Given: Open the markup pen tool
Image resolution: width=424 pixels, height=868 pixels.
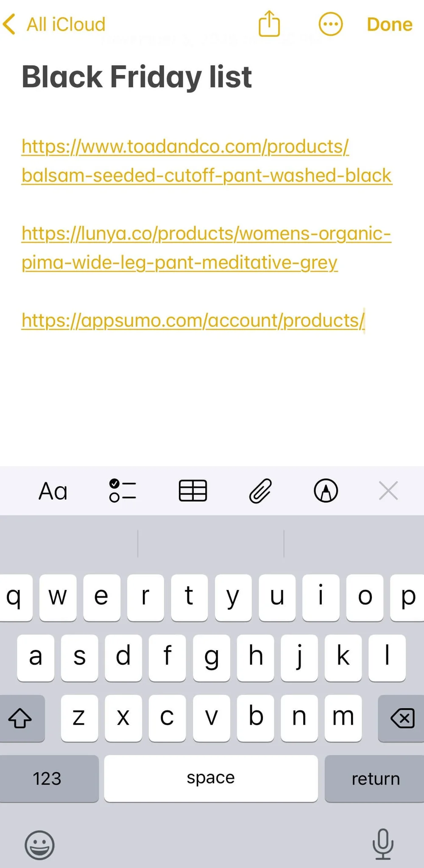Looking at the screenshot, I should [326, 491].
